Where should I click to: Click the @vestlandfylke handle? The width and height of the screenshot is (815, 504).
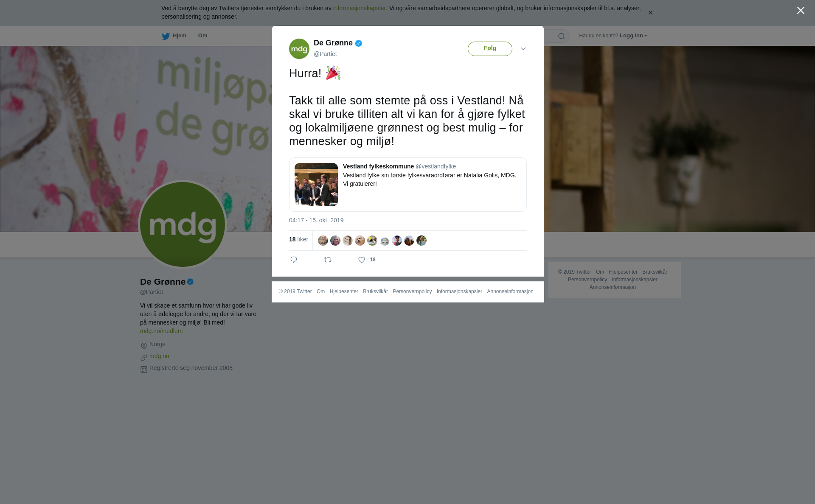tap(436, 166)
